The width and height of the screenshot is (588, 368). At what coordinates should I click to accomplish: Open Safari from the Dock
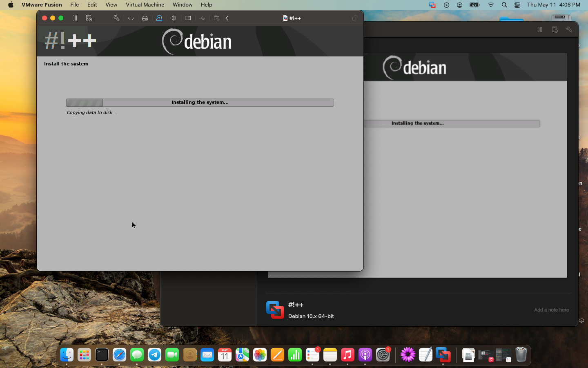pyautogui.click(x=120, y=355)
